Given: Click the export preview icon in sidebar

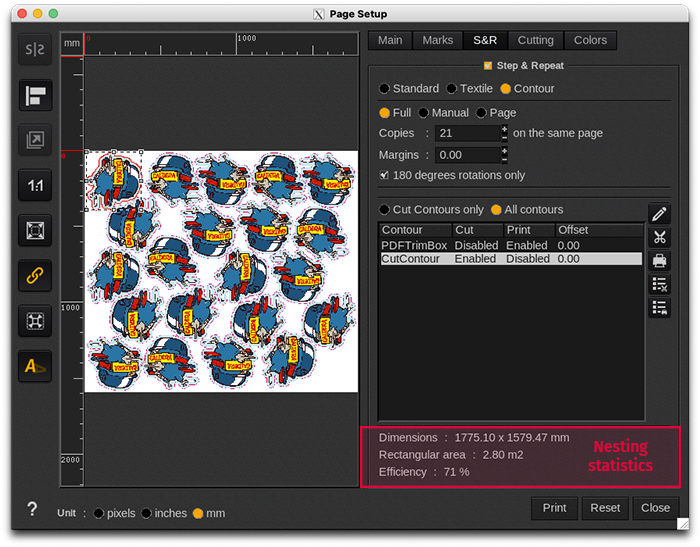Looking at the screenshot, I should click(x=35, y=140).
